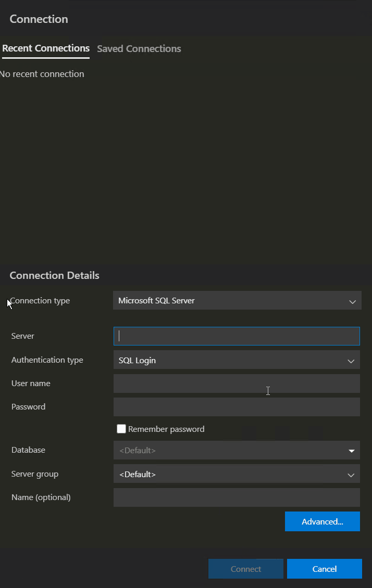Viewport: 372px width, 588px height.
Task: Focus the Password input field
Action: tap(237, 407)
